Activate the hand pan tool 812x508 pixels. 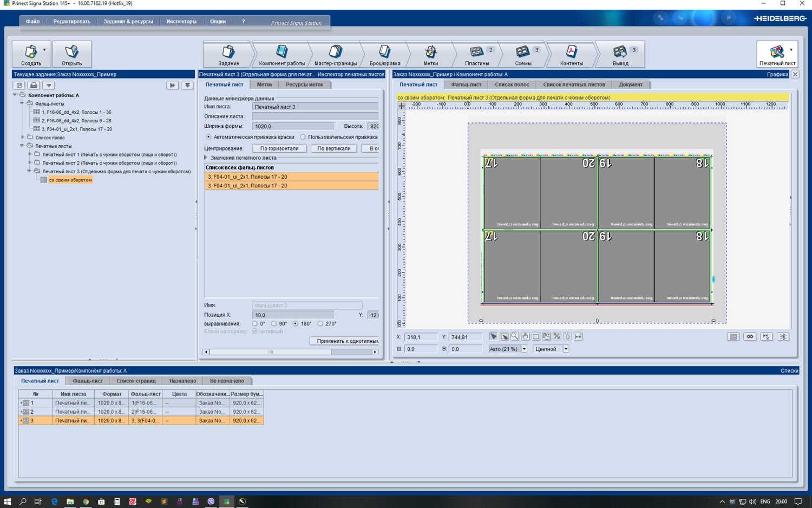pyautogui.click(x=525, y=336)
